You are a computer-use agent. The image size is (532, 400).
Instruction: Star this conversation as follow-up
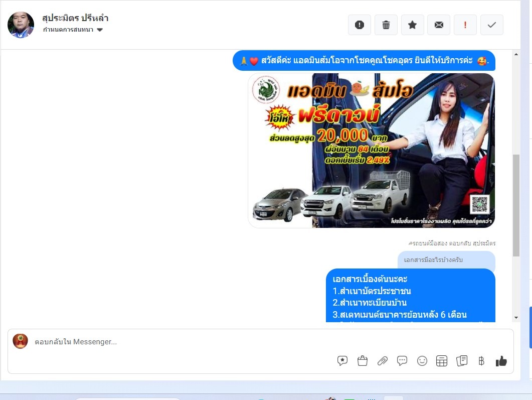pos(412,25)
